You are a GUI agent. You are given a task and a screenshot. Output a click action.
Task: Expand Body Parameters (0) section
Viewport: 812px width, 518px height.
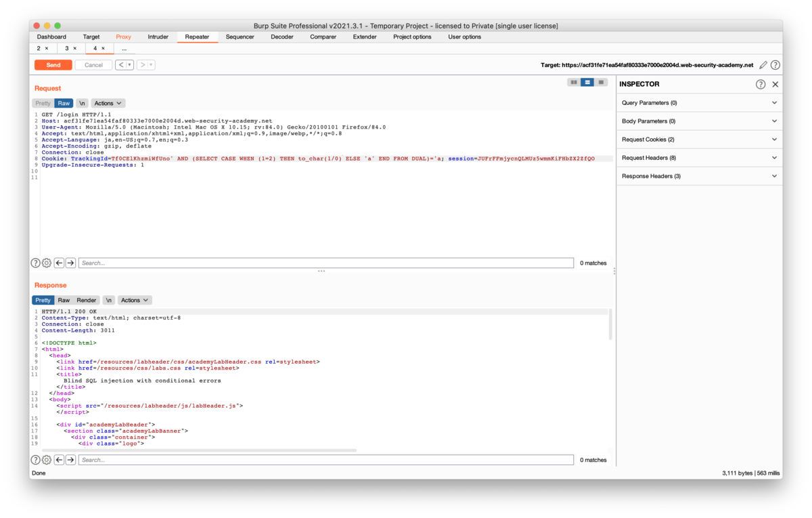pos(699,121)
